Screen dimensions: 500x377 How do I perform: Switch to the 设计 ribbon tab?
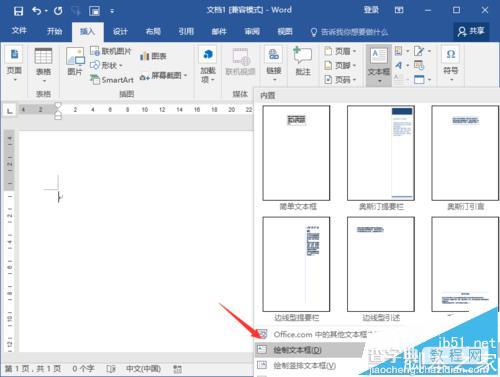(x=120, y=31)
